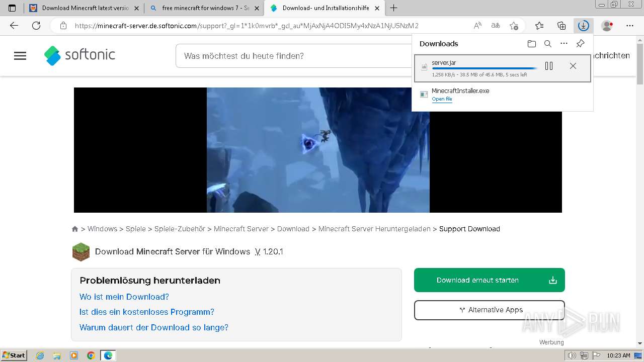Open Read aloud from address bar
The image size is (644, 362).
tap(477, 26)
